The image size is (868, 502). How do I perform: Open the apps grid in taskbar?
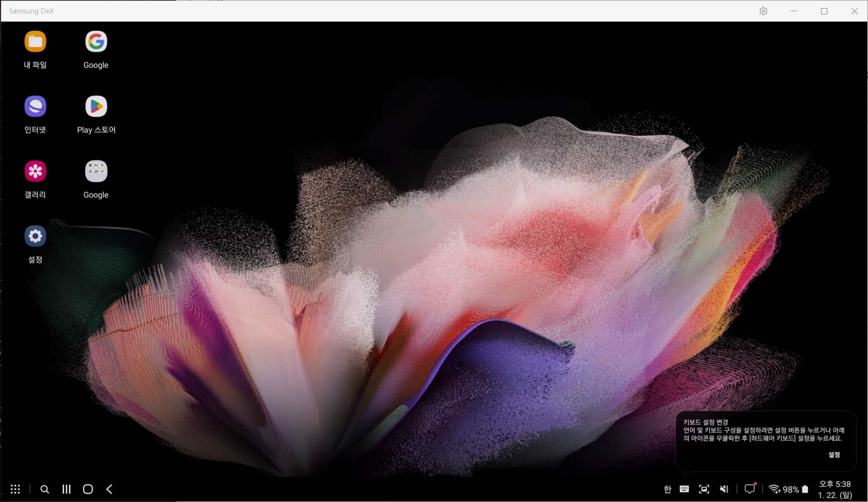[15, 489]
